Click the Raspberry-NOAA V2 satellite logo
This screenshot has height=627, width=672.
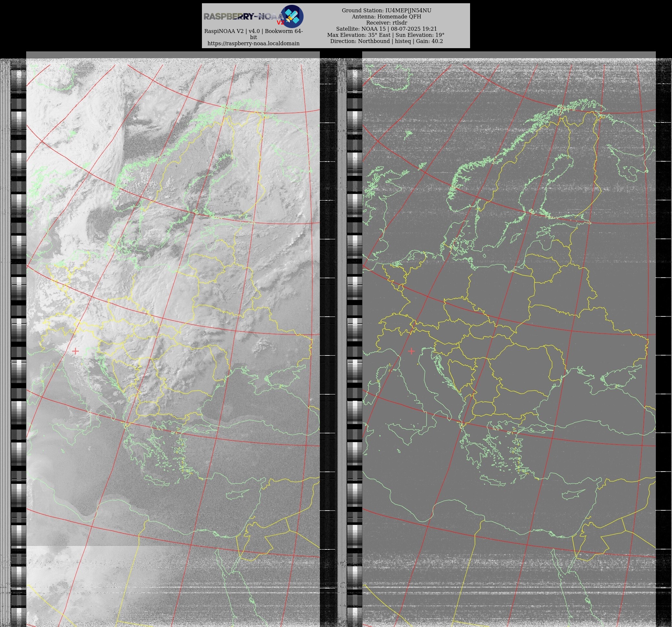[x=292, y=16]
